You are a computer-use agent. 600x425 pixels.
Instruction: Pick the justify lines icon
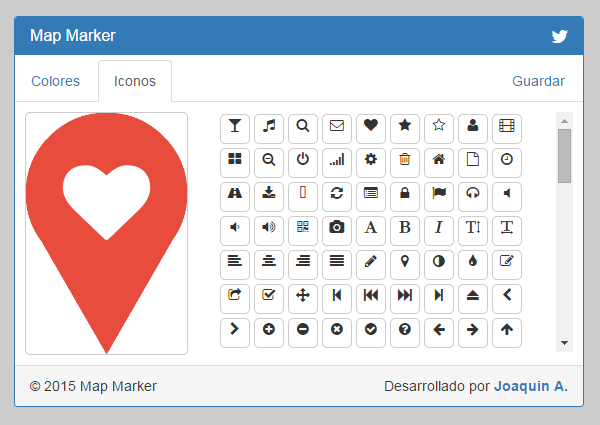coord(337,265)
